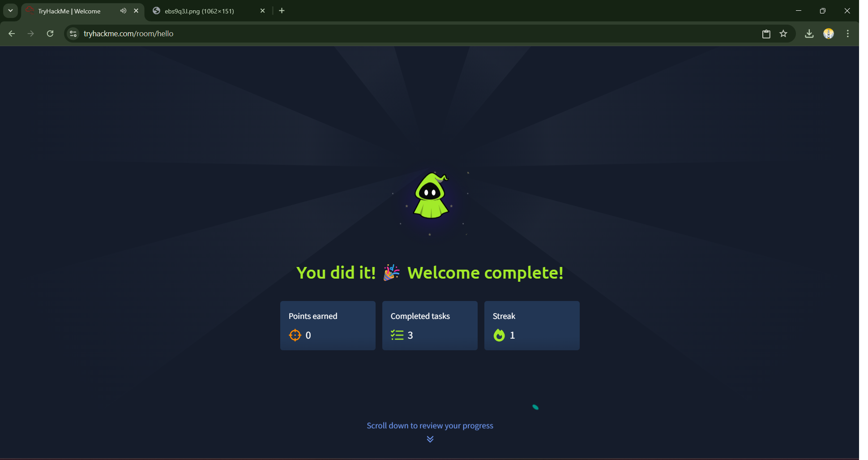Click the green hooded mascot character
Image resolution: width=868 pixels, height=460 pixels.
(x=431, y=196)
